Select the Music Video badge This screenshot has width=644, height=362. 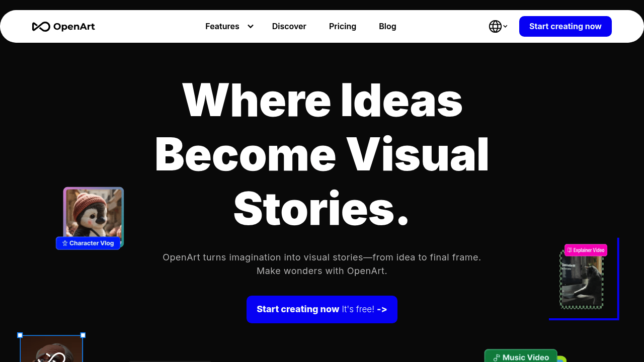click(x=521, y=356)
